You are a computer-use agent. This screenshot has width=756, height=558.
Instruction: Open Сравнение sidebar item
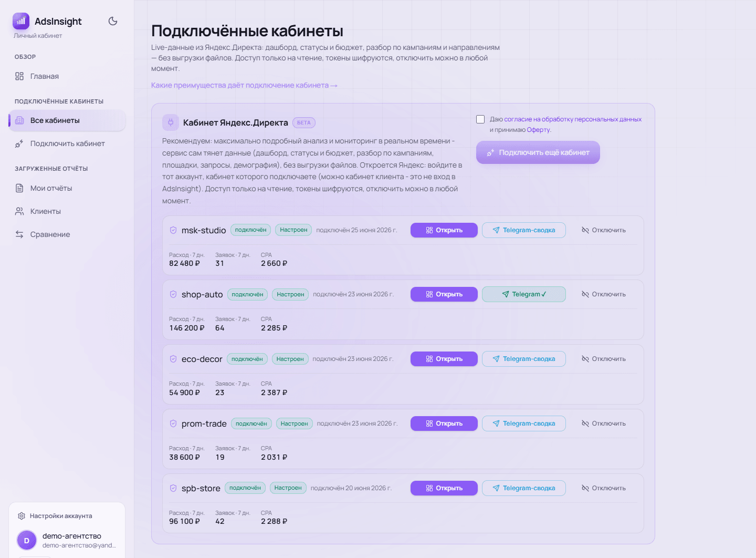67,234
